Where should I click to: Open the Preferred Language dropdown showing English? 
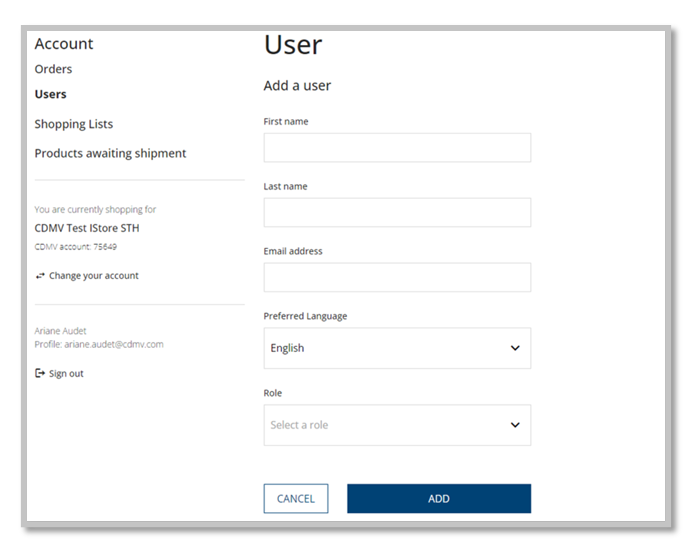396,349
